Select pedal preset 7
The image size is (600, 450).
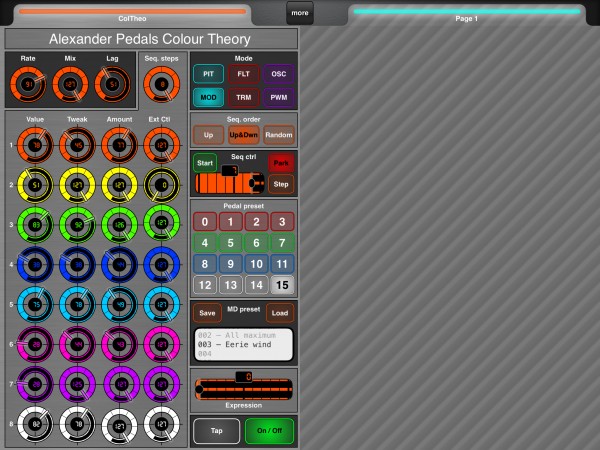pyautogui.click(x=282, y=243)
